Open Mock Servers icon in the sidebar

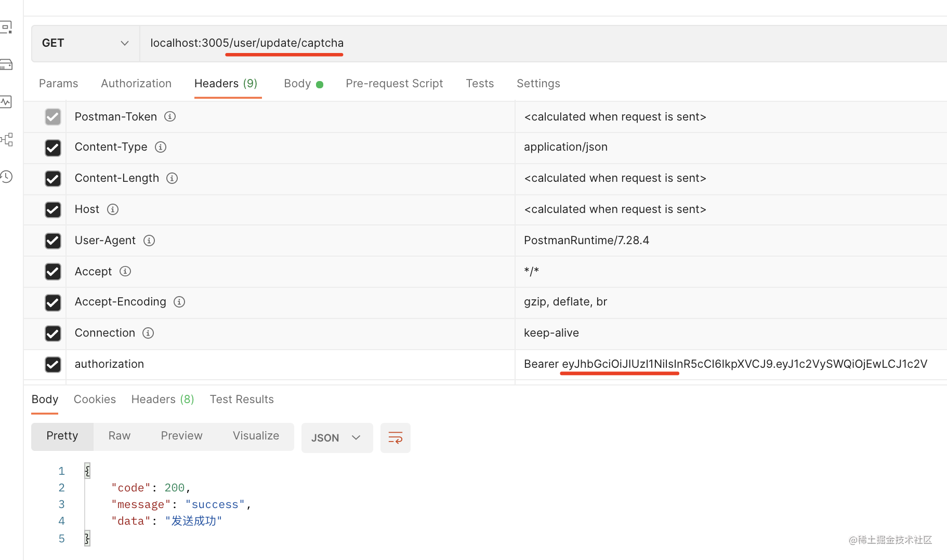[x=6, y=64]
